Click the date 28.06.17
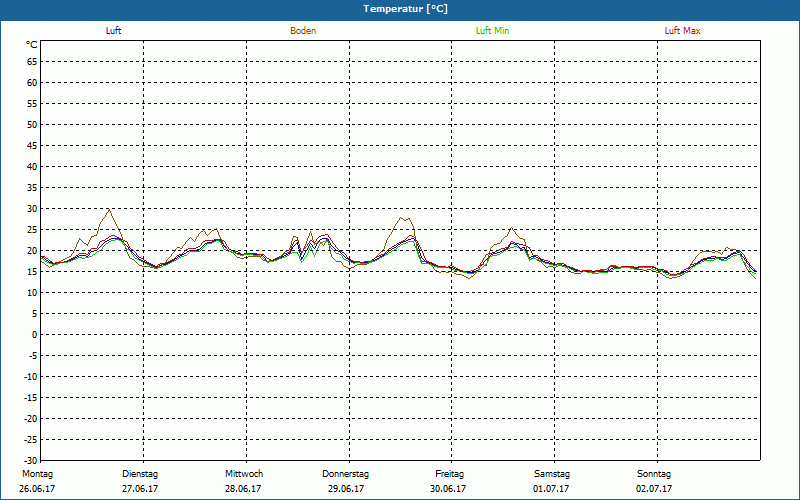The height and width of the screenshot is (500, 800). [x=243, y=489]
